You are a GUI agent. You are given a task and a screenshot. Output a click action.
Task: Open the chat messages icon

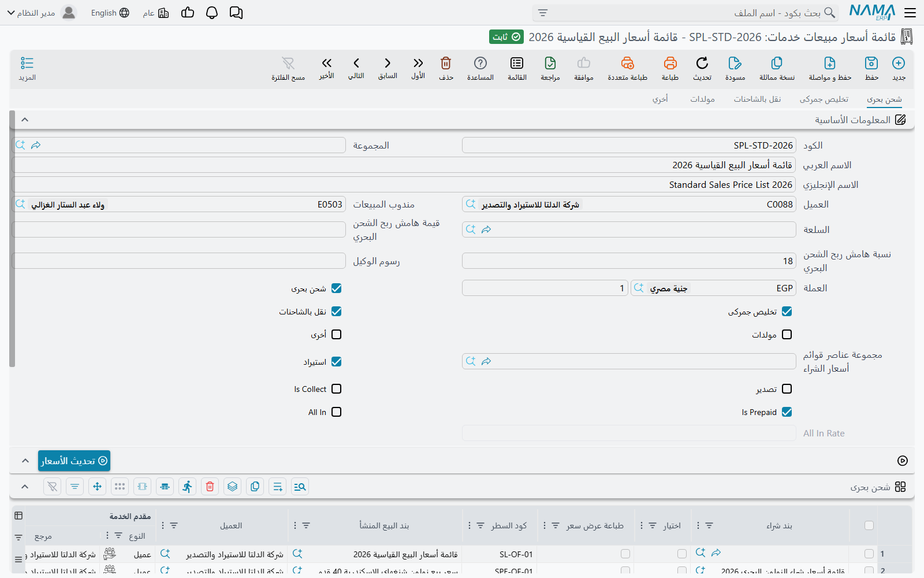click(x=236, y=13)
